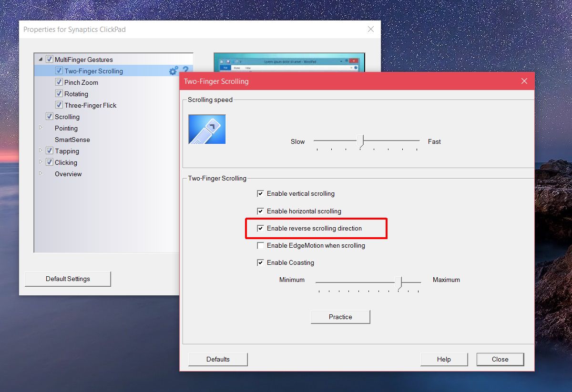
Task: Disable reverse scrolling direction
Action: pos(261,228)
